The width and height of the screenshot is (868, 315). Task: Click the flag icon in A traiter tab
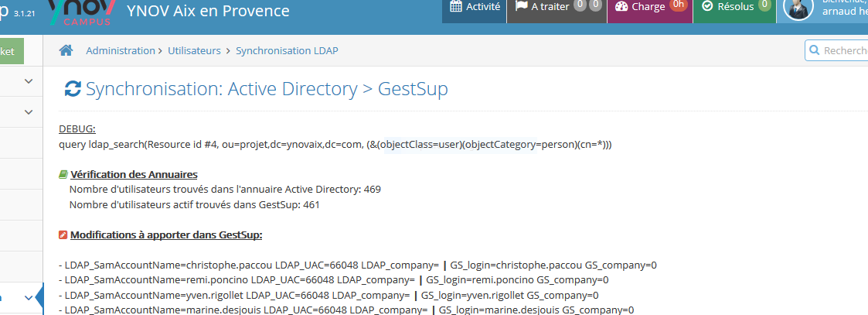pos(521,6)
